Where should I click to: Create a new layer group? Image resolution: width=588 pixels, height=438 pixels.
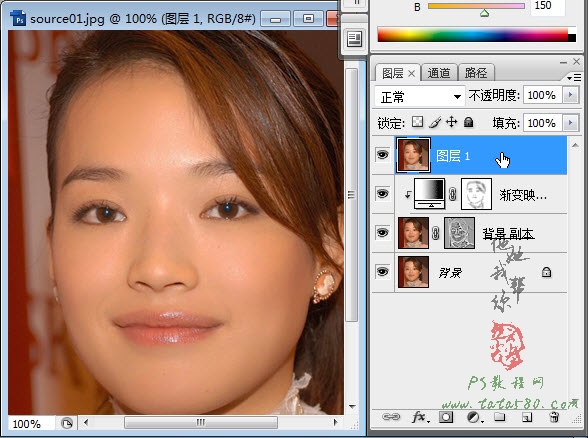pyautogui.click(x=500, y=417)
